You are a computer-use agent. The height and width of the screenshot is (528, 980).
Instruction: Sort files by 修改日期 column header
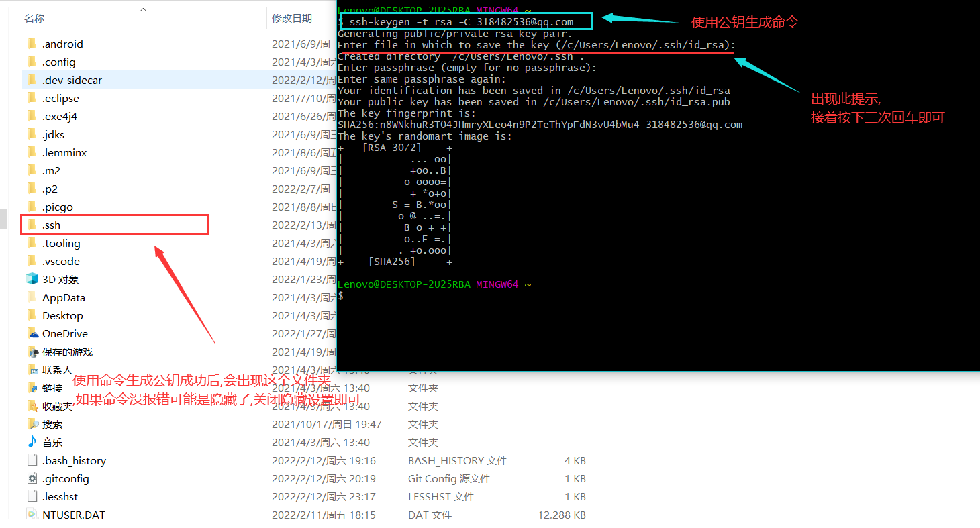[292, 19]
